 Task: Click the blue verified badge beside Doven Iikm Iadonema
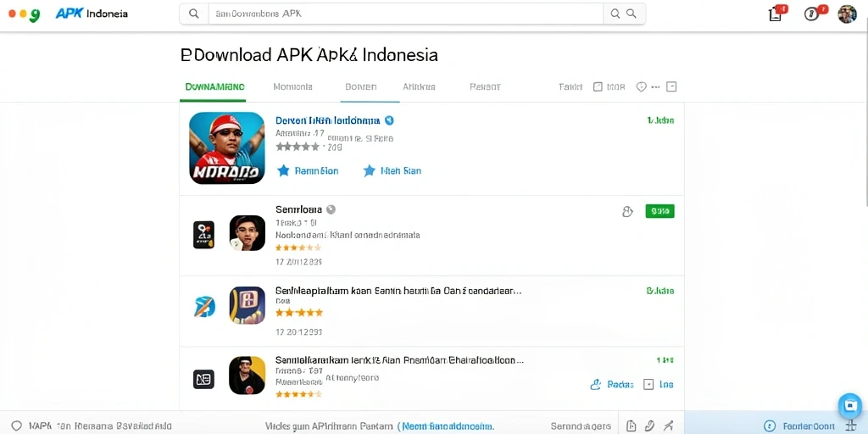(x=389, y=120)
